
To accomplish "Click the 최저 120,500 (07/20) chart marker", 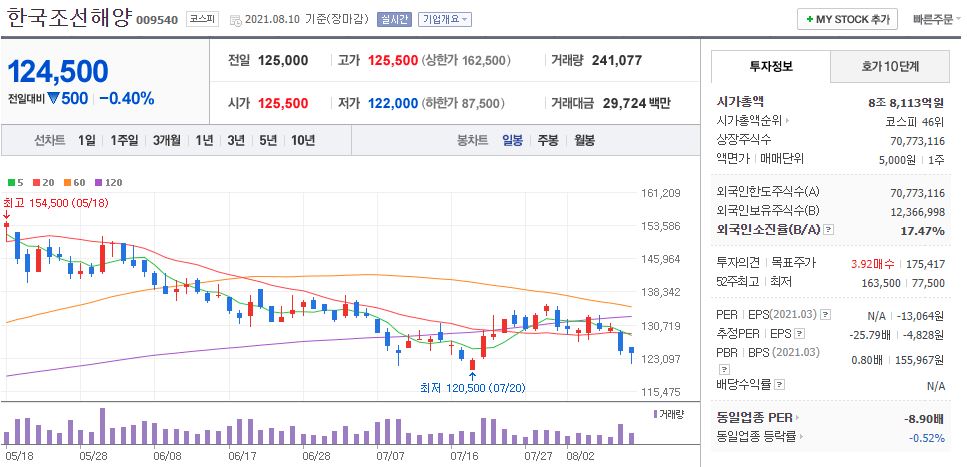I will coord(473,388).
